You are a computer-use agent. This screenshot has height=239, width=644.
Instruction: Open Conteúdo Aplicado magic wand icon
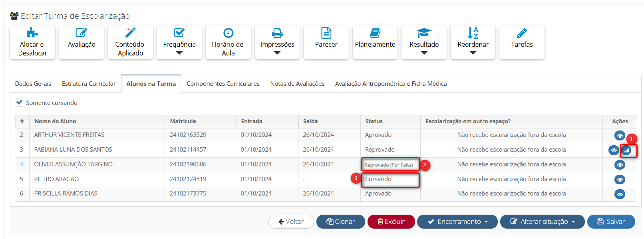pyautogui.click(x=130, y=33)
